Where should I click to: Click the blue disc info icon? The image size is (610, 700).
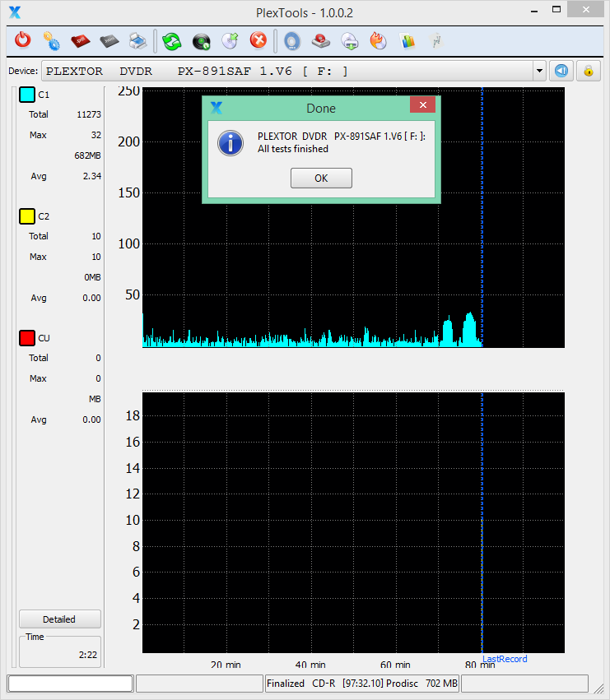click(291, 41)
